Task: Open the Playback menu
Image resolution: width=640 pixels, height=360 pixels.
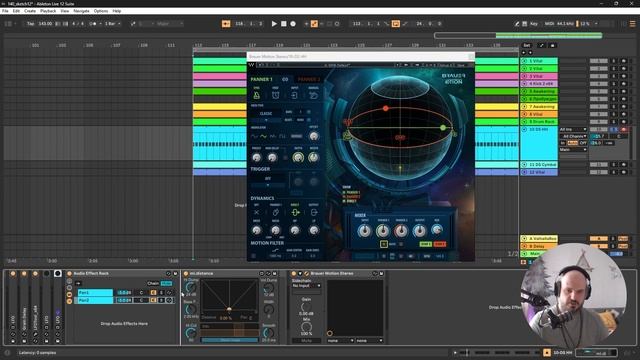Action: tap(48, 11)
